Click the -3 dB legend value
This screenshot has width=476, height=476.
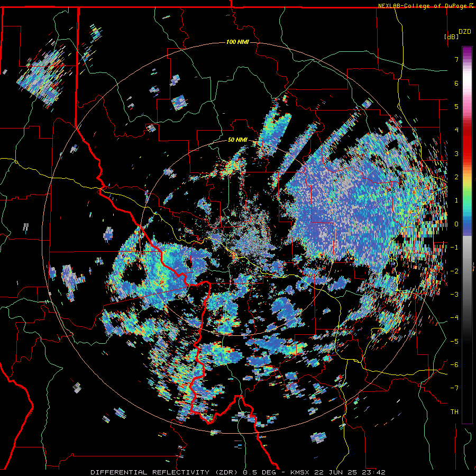point(454,295)
